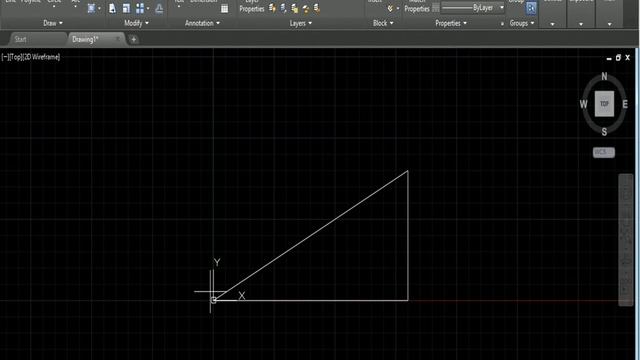Open the array icon dropdown arrow
Image resolution: width=640 pixels, height=360 pixels.
pos(148,8)
